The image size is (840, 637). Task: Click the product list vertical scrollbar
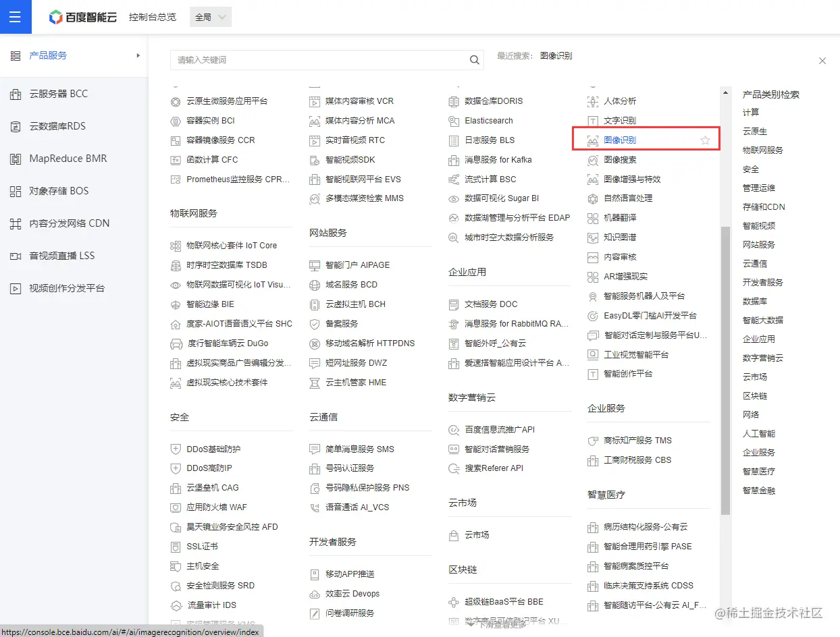click(726, 370)
